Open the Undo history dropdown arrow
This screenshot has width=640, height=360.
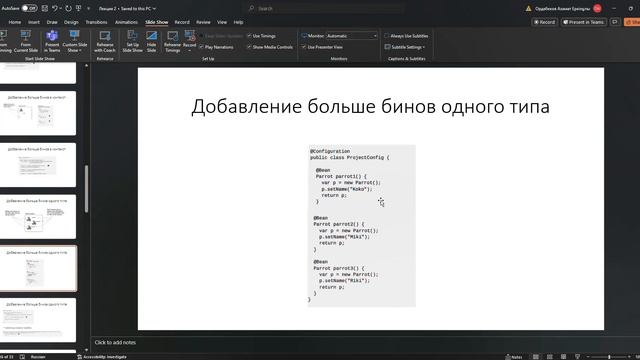[x=60, y=8]
